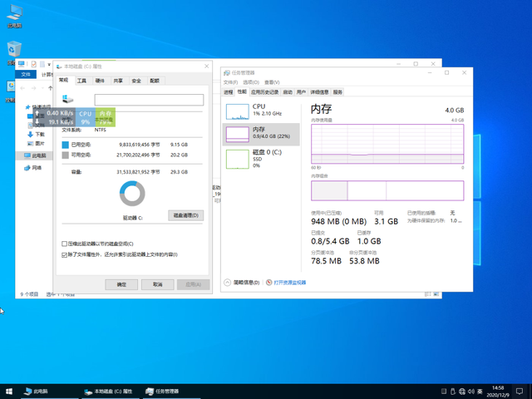Click the 磁盘清理(D) button

[185, 215]
